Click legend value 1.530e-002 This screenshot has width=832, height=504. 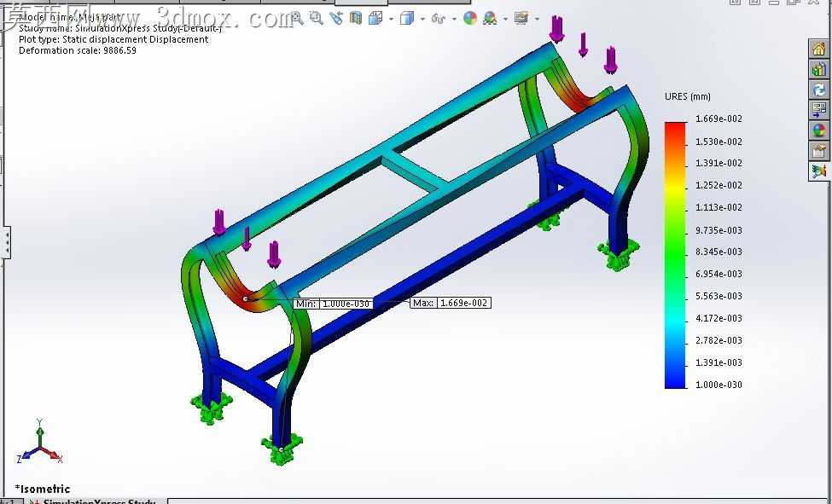(x=719, y=142)
